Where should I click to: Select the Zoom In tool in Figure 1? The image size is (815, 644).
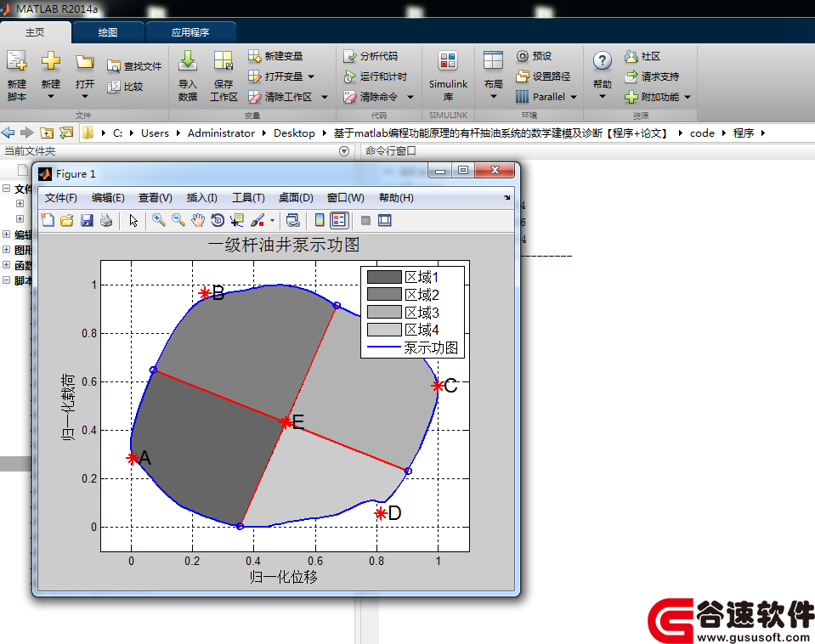tap(159, 220)
